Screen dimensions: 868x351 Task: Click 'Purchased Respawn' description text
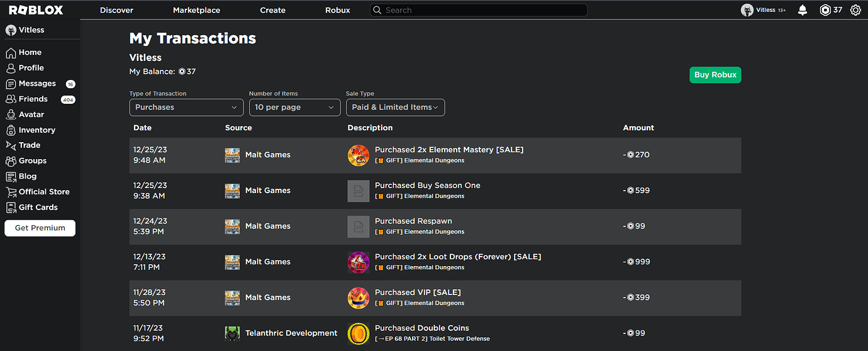[413, 221]
